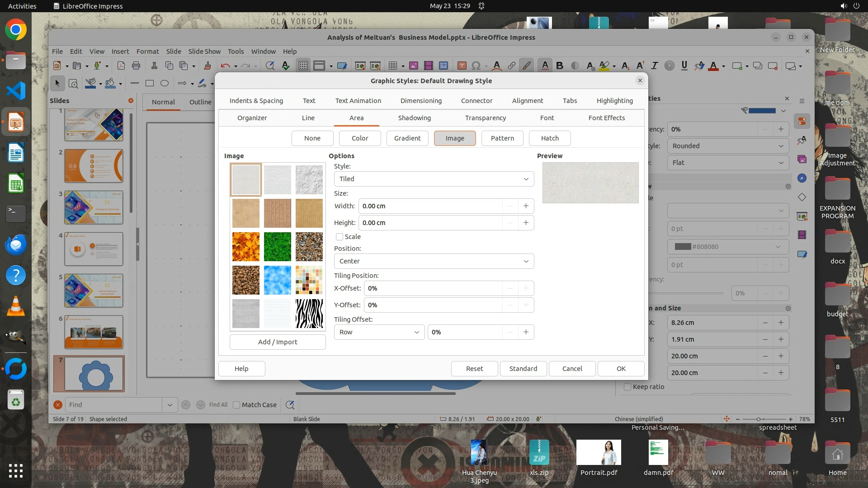The image size is (868, 488).
Task: Click the Export as PDF icon
Action: (121, 66)
